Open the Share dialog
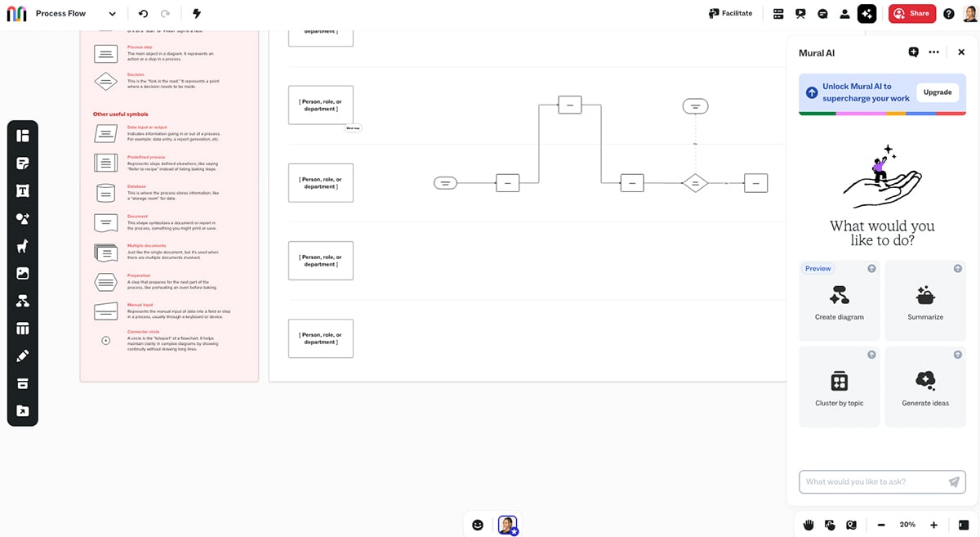The width and height of the screenshot is (980, 537). coord(912,13)
